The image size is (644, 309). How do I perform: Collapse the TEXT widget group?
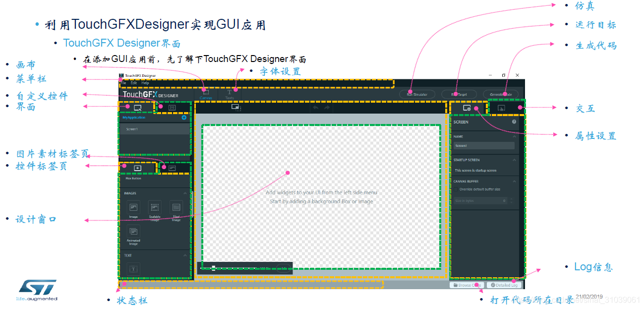click(x=185, y=255)
